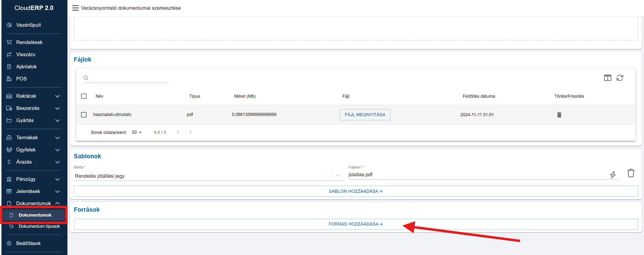Click the Beszerzés truck icon

9,108
